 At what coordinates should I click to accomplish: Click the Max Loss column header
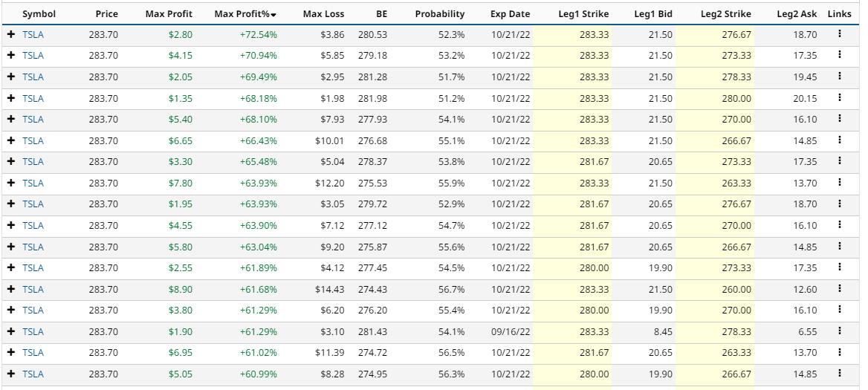coord(323,14)
